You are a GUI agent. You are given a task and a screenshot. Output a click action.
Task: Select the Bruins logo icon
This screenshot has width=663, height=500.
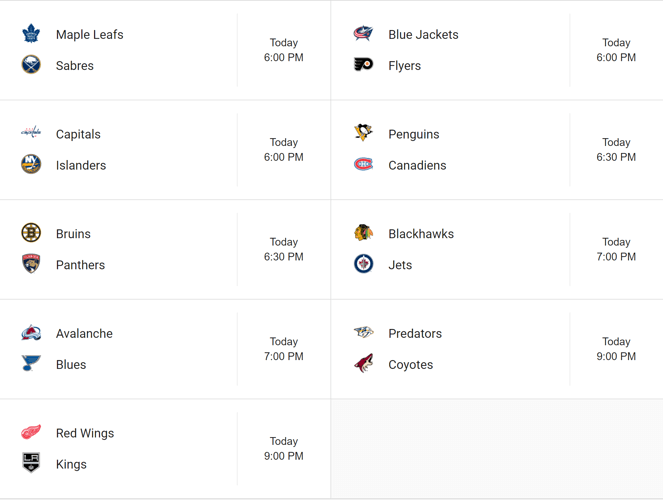point(31,233)
